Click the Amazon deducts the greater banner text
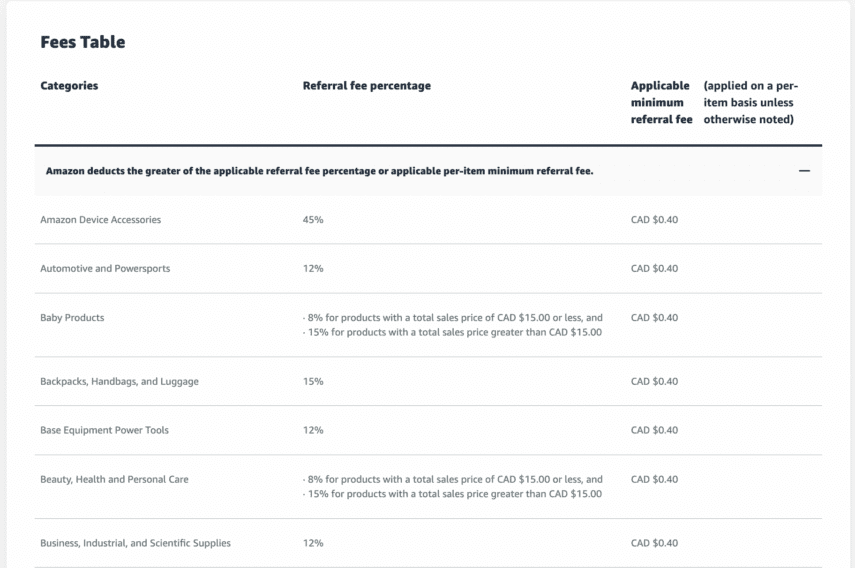The height and width of the screenshot is (568, 855). click(320, 171)
